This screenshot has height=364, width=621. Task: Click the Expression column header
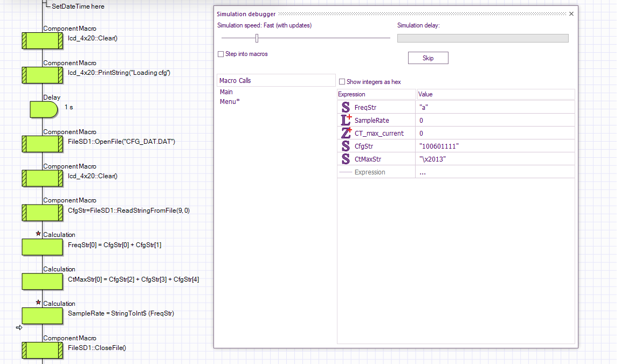pyautogui.click(x=376, y=94)
